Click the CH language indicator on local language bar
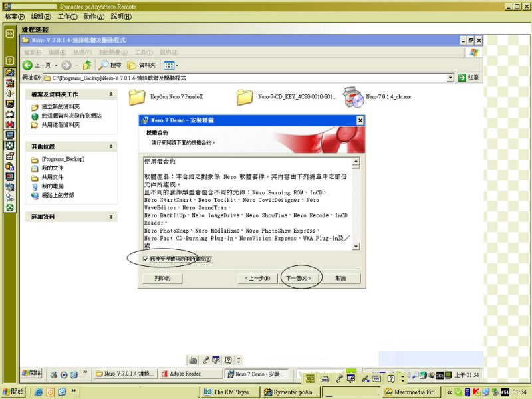 pyautogui.click(x=310, y=378)
